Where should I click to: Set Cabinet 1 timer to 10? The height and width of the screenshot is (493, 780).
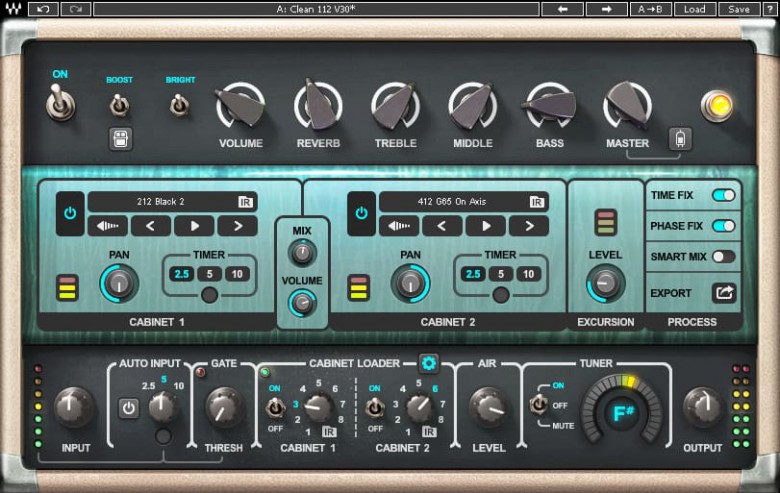(237, 274)
